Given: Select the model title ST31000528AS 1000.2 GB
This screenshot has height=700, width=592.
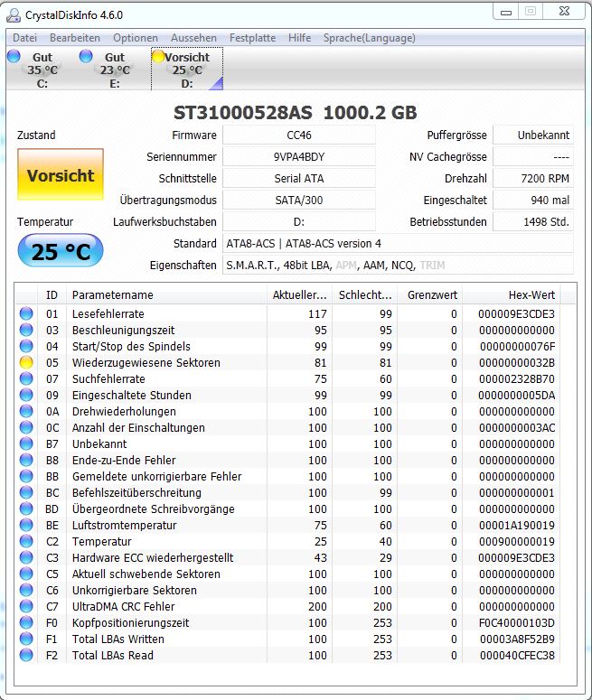Looking at the screenshot, I should click(x=295, y=113).
